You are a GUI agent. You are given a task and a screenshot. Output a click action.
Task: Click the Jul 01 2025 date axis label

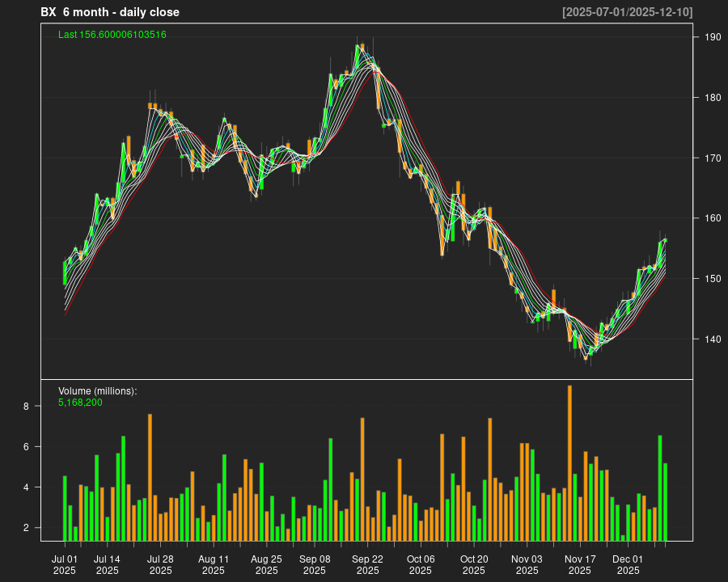65,564
